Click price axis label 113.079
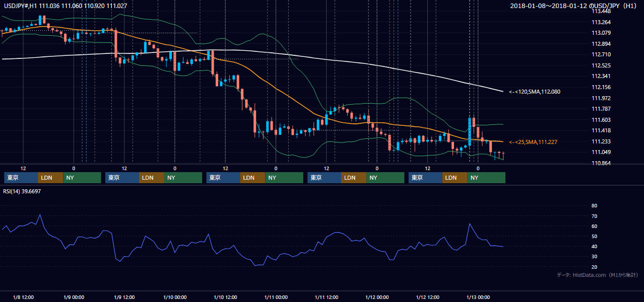The height and width of the screenshot is (302, 644). coord(601,33)
